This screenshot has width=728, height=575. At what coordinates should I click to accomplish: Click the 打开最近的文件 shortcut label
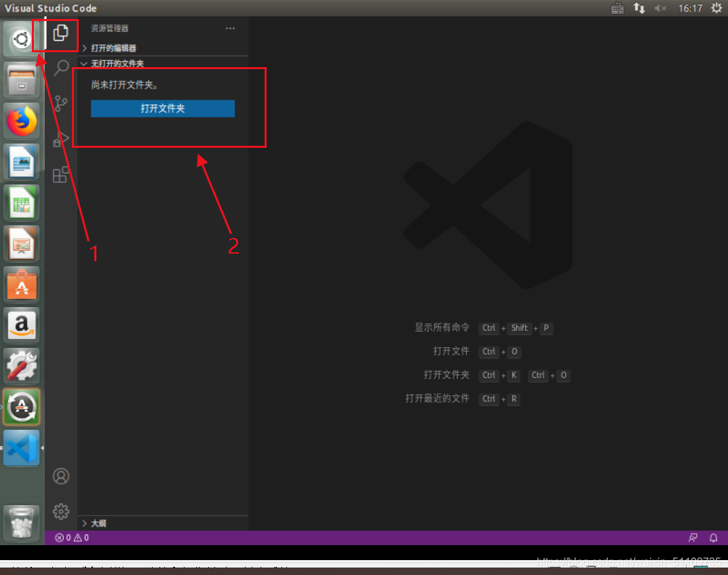coord(437,399)
